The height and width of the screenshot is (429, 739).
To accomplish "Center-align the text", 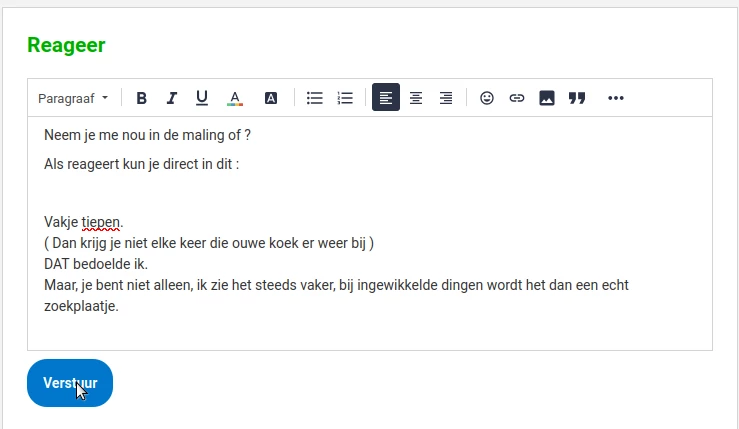I will pos(416,98).
